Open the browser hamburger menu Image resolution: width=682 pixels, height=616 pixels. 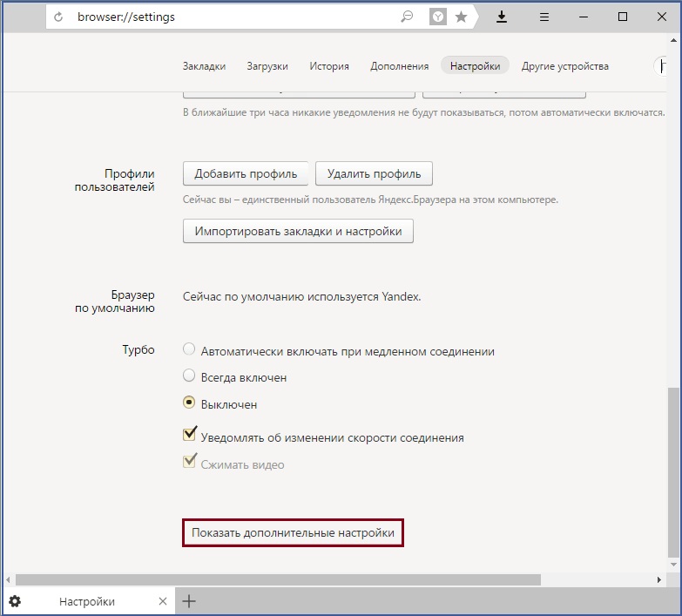pyautogui.click(x=544, y=17)
